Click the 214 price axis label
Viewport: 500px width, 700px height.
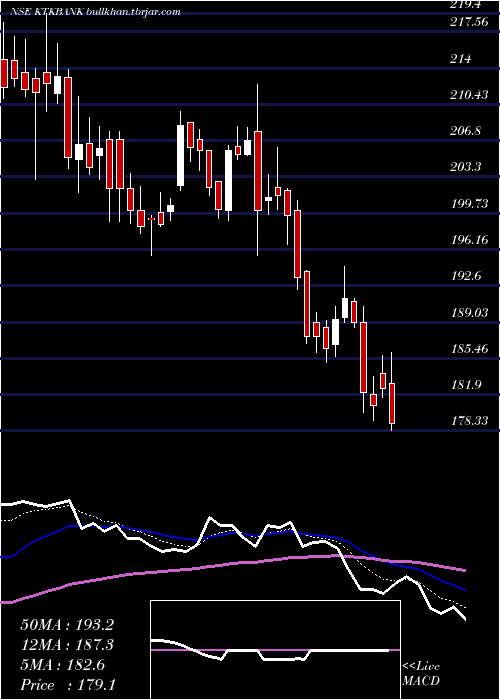click(461, 58)
